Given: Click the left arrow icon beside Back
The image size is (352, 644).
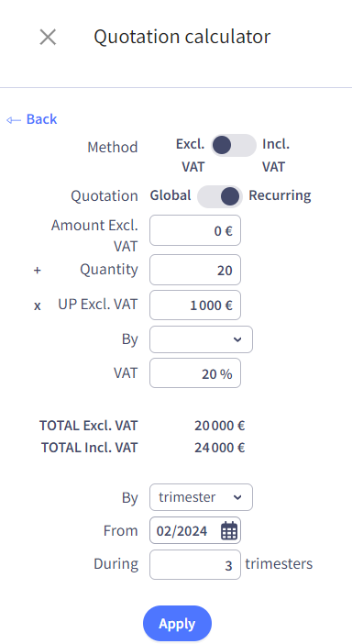Looking at the screenshot, I should tap(14, 120).
